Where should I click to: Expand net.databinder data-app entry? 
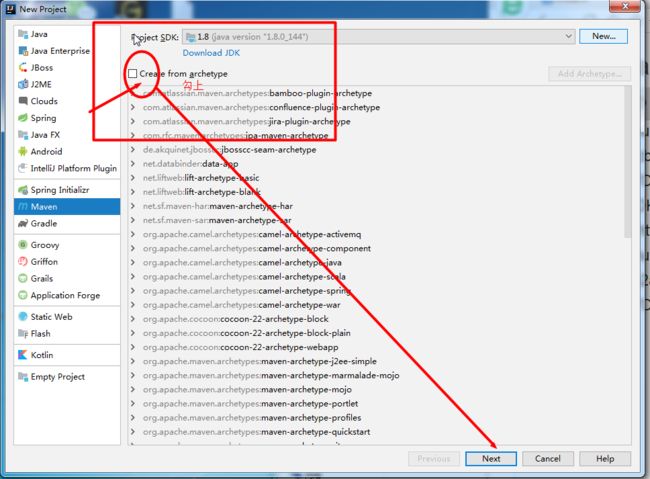tap(133, 164)
